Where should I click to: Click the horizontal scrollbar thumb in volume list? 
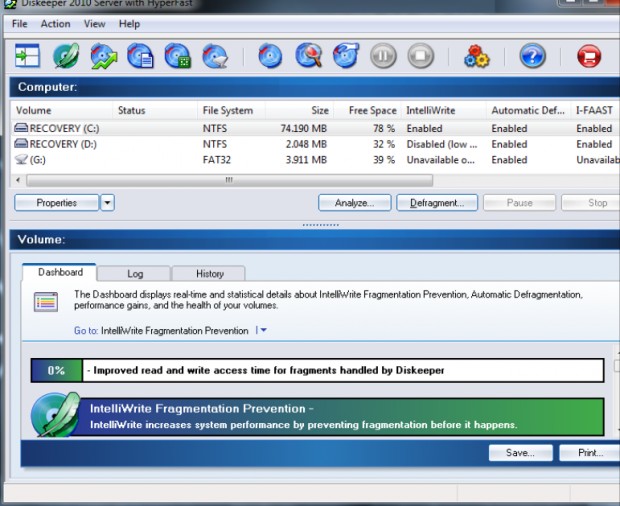point(229,180)
